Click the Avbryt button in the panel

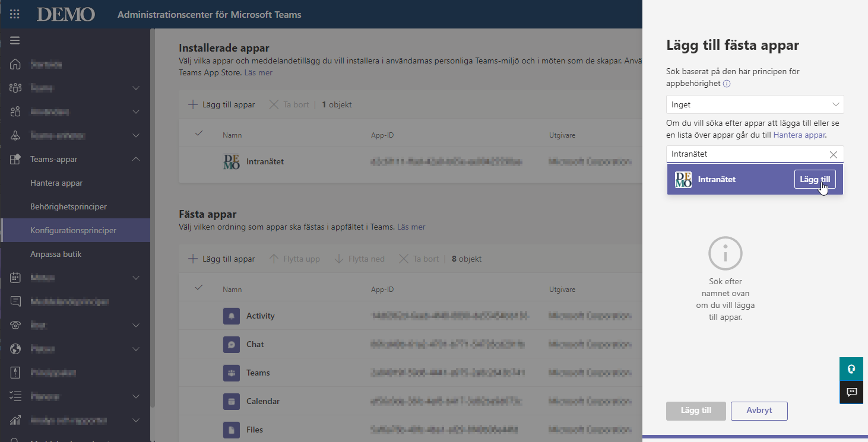point(759,411)
